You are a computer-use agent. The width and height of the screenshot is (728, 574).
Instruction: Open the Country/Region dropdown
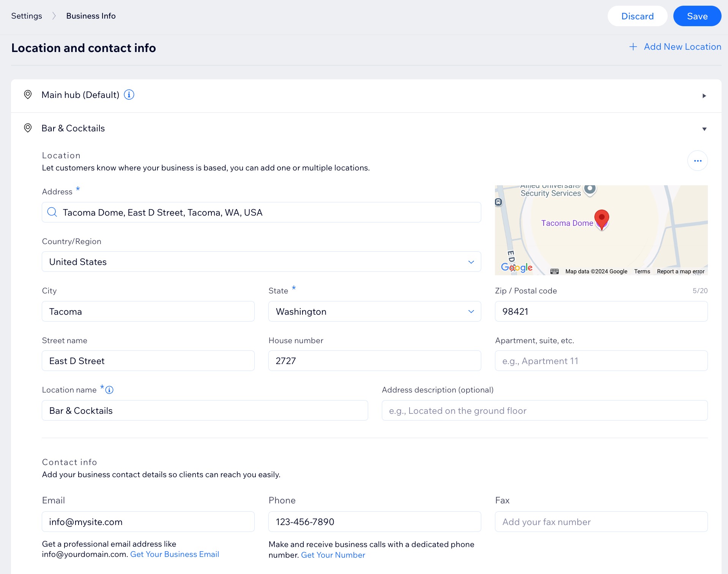[262, 262]
